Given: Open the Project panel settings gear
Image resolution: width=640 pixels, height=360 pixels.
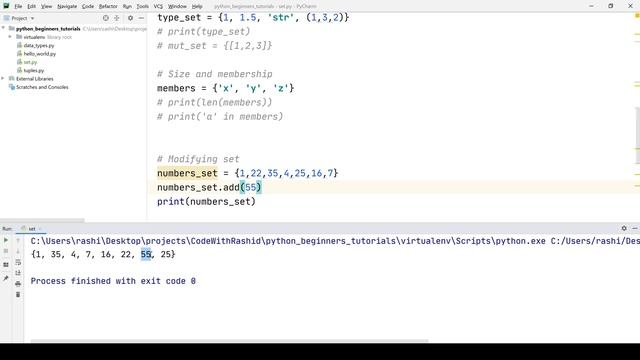Looking at the screenshot, I should [130, 18].
